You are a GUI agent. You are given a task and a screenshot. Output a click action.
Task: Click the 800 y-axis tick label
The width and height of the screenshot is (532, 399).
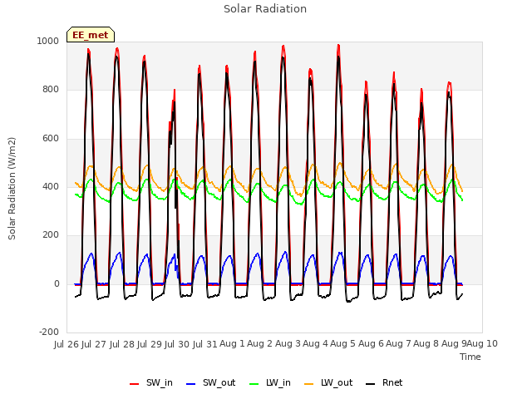pos(51,90)
